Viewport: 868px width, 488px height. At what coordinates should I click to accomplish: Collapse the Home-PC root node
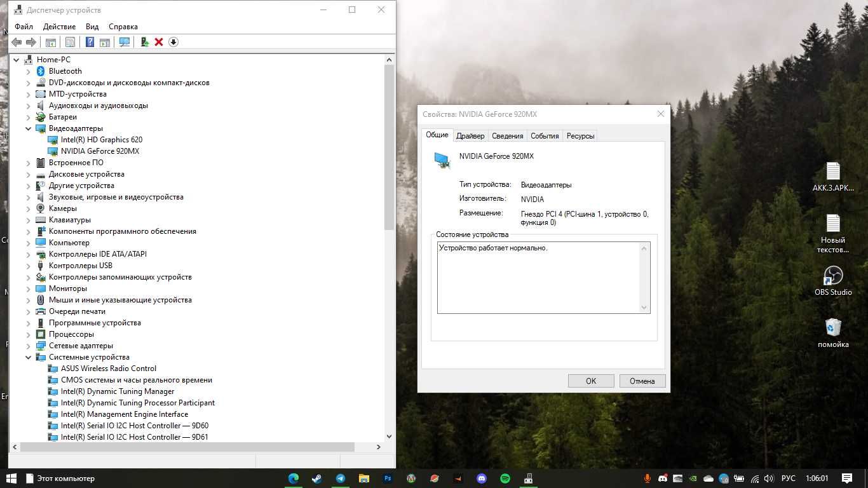16,60
